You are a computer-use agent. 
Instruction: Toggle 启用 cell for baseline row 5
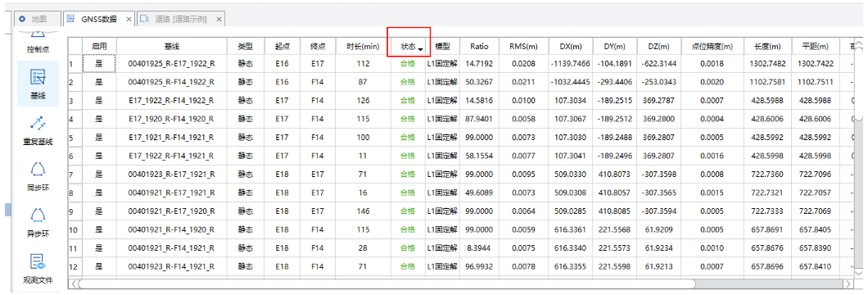[x=99, y=138]
